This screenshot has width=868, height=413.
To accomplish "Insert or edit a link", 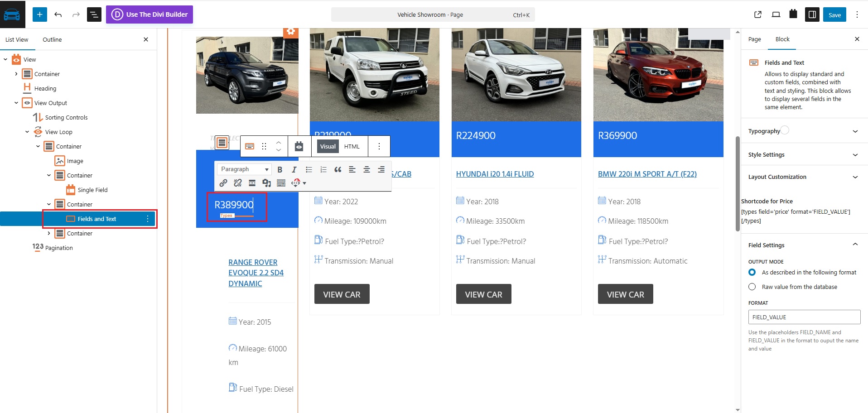I will [223, 183].
